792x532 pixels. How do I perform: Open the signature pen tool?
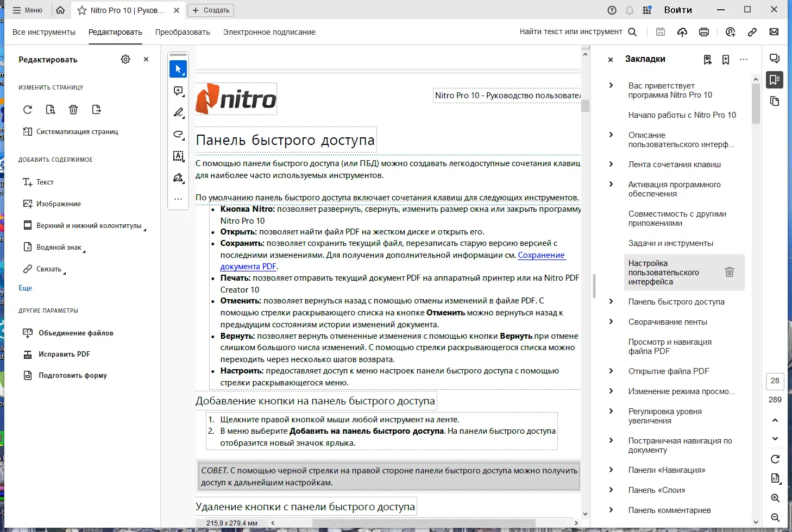pos(178,178)
